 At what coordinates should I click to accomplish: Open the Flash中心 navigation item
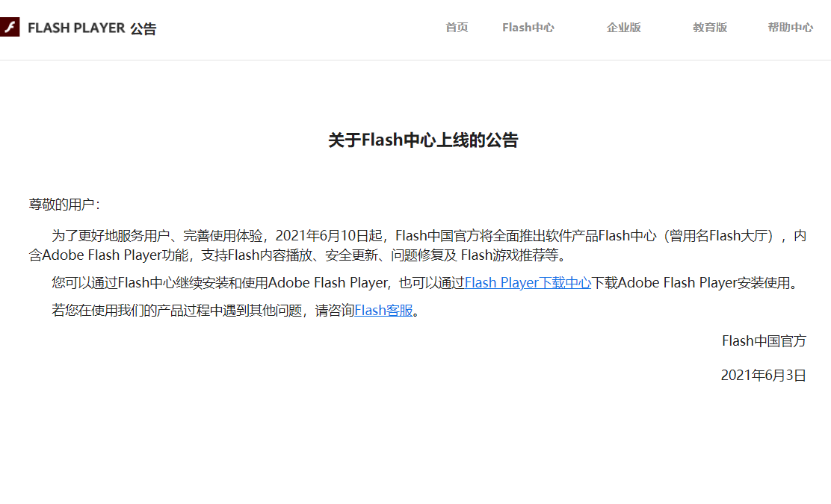click(528, 28)
